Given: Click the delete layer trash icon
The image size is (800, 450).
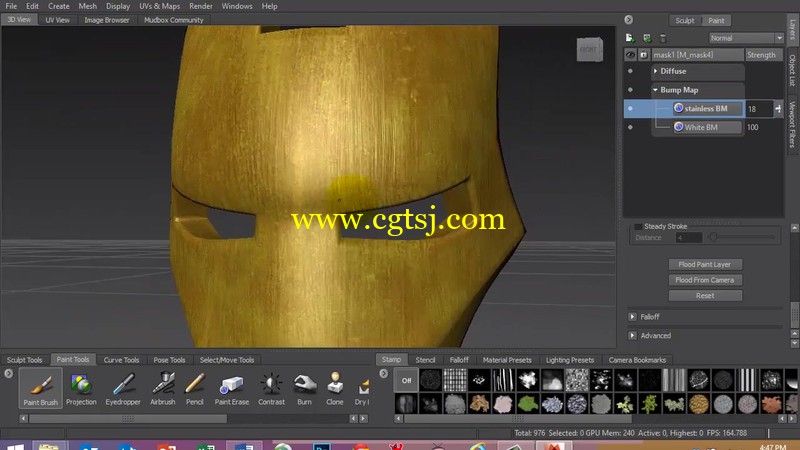Looking at the screenshot, I should point(663,38).
